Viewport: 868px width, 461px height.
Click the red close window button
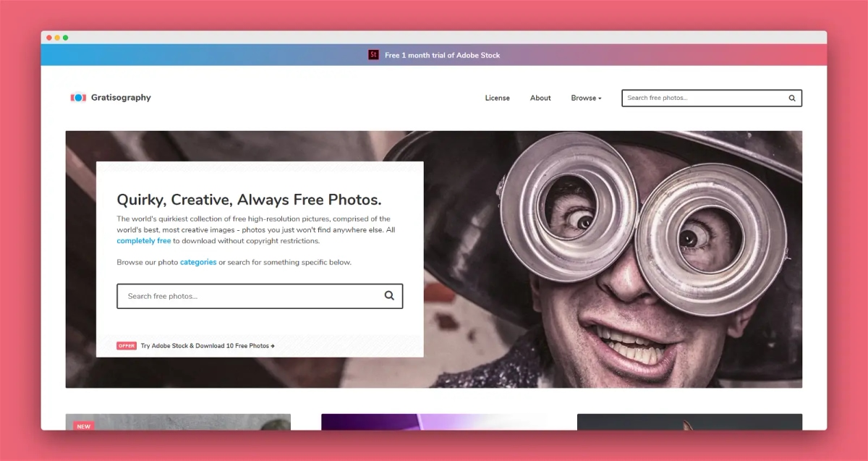tap(49, 38)
